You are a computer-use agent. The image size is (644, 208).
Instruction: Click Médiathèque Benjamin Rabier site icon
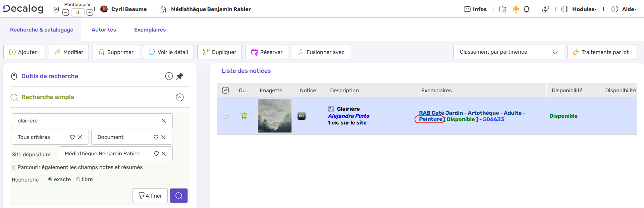[163, 9]
